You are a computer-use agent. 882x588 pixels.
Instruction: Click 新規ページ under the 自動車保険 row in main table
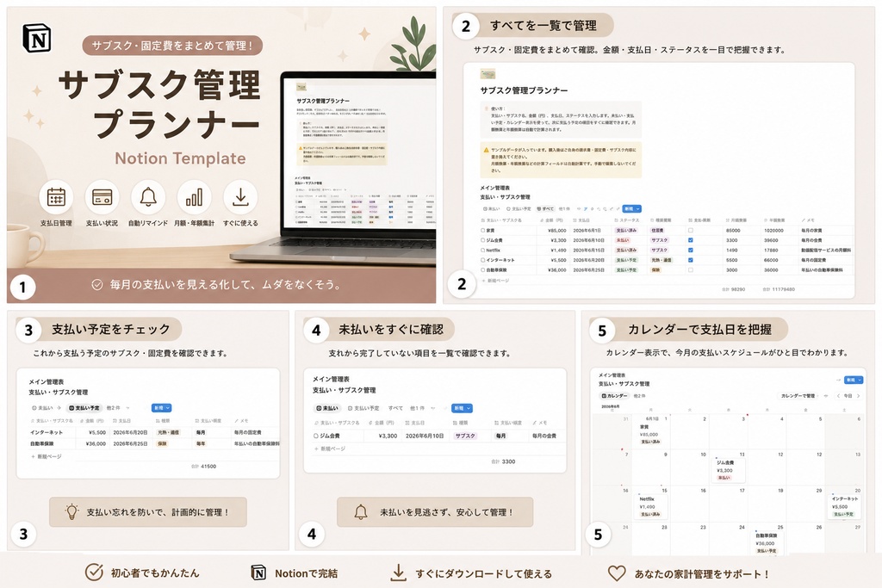click(x=496, y=280)
